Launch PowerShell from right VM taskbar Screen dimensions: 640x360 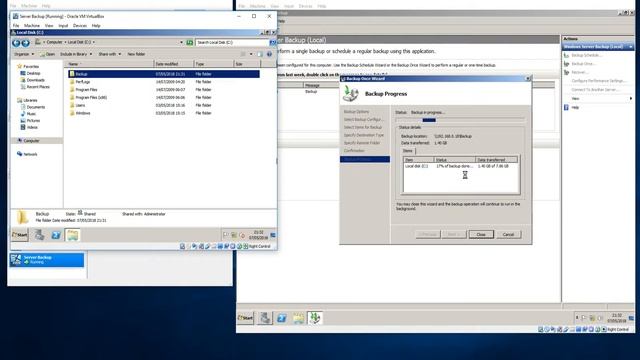[x=282, y=318]
